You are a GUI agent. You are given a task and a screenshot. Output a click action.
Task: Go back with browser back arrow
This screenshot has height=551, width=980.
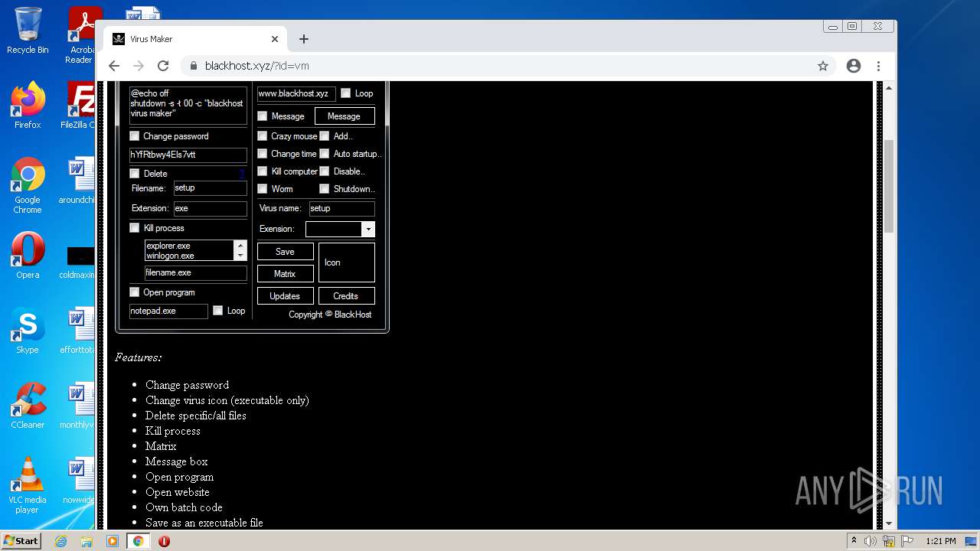114,66
